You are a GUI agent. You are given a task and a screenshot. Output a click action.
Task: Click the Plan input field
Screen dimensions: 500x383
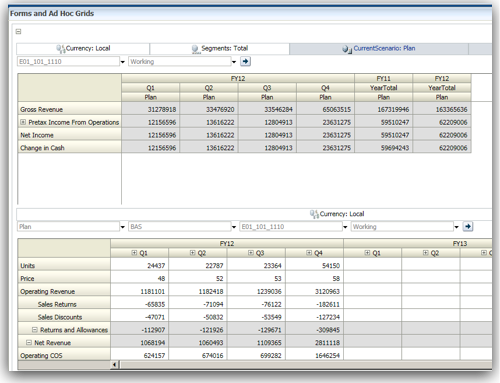click(68, 227)
